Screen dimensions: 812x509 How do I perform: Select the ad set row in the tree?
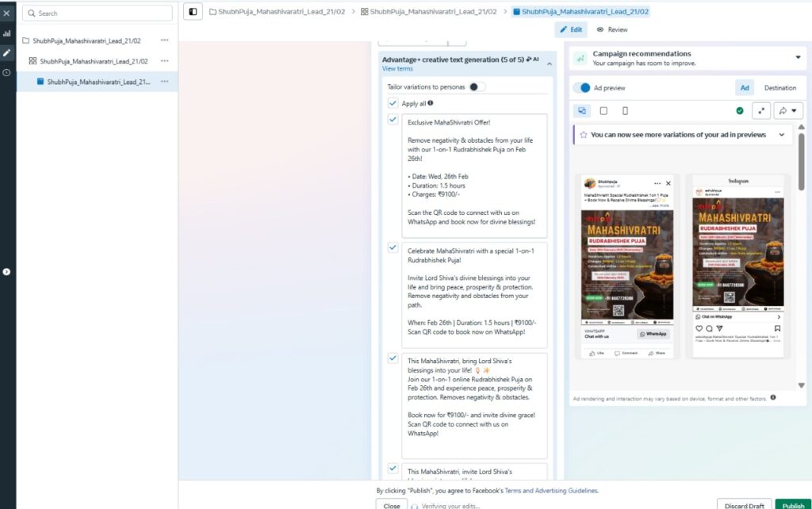[97, 61]
